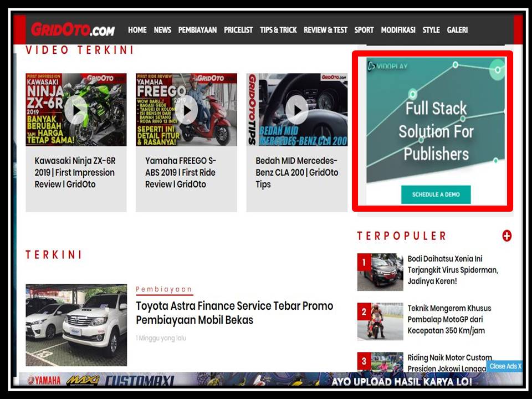Navigate to the SPORT section
532x399 pixels.
(x=364, y=30)
